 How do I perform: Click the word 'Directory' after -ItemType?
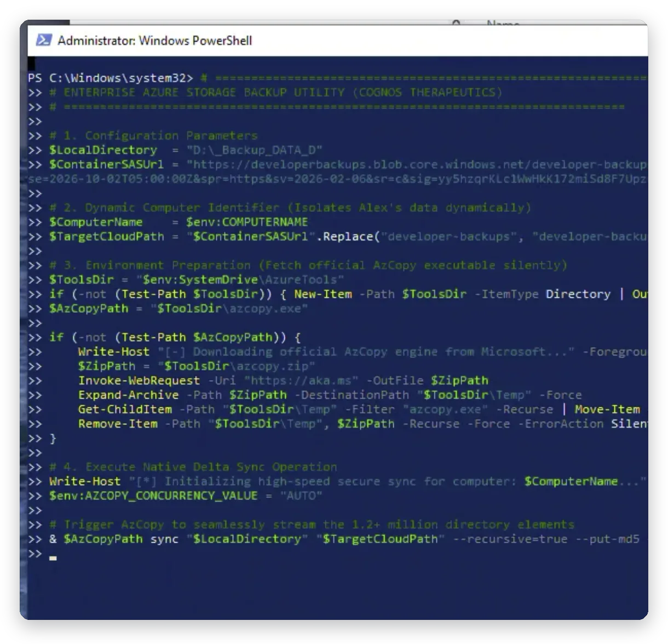[578, 294]
